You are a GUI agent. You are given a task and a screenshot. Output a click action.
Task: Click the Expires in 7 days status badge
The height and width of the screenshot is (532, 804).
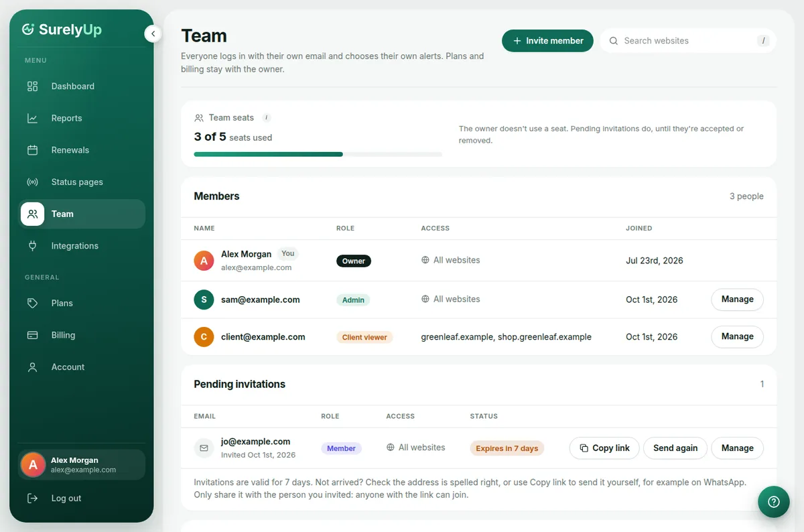(507, 448)
